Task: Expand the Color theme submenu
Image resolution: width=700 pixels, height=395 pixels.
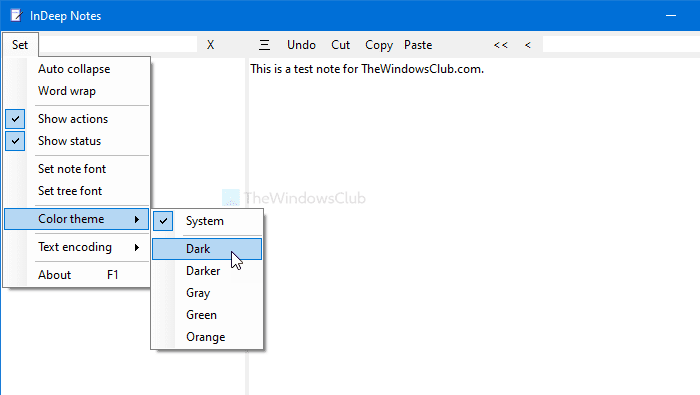Action: pos(77,219)
